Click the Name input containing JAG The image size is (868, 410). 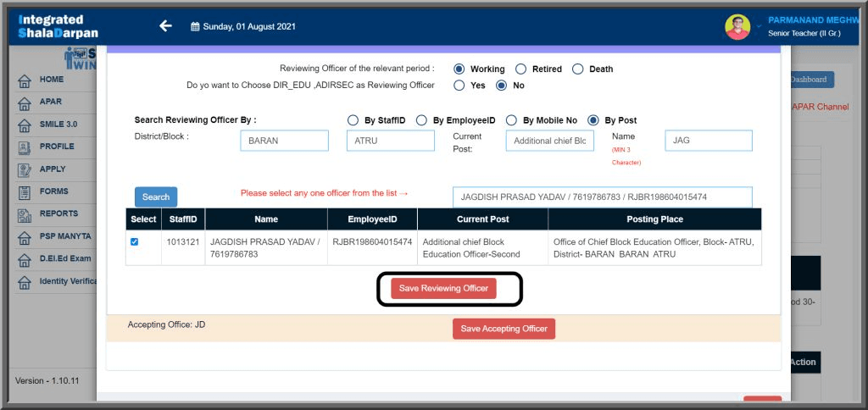708,141
